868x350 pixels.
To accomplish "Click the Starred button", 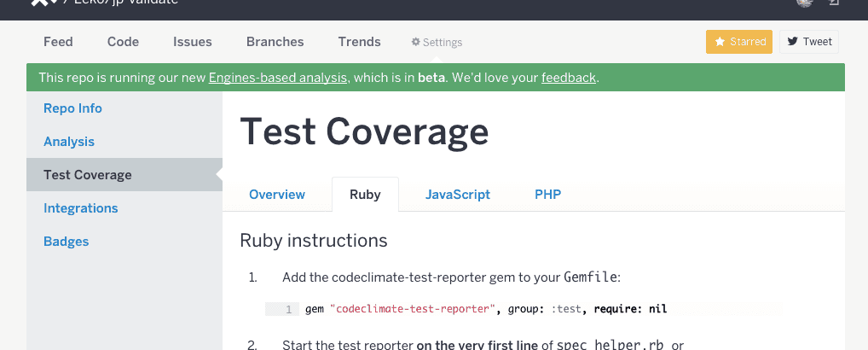I will click(x=739, y=41).
